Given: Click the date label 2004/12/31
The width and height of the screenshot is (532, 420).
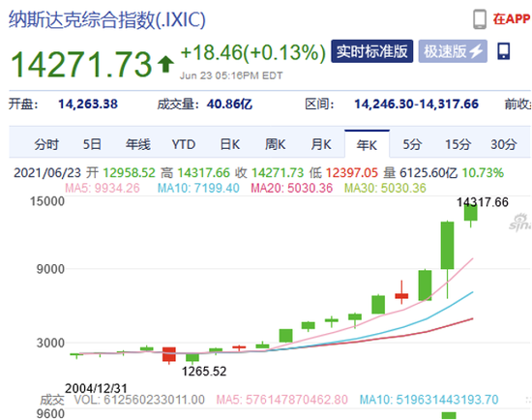Looking at the screenshot, I should click(96, 388).
